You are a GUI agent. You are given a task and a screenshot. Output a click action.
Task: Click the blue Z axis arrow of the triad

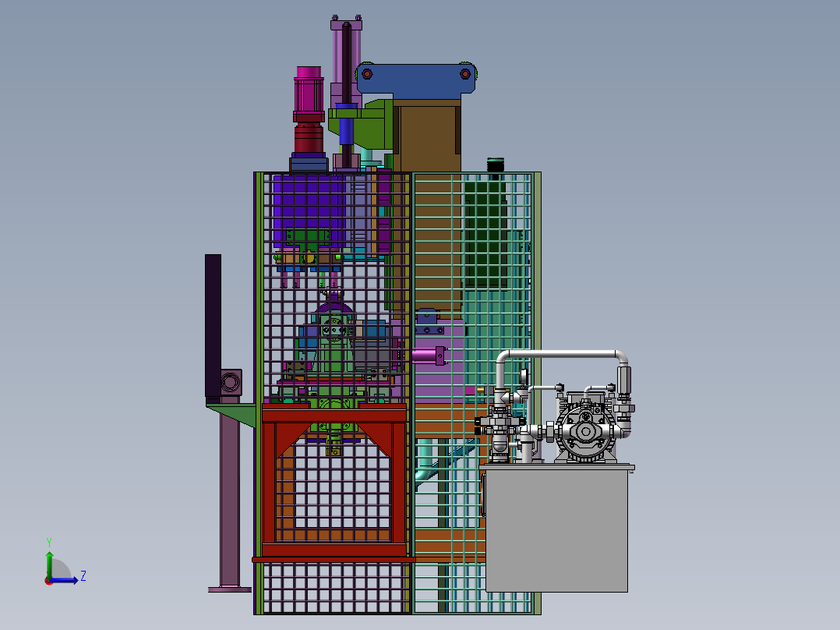(x=65, y=580)
